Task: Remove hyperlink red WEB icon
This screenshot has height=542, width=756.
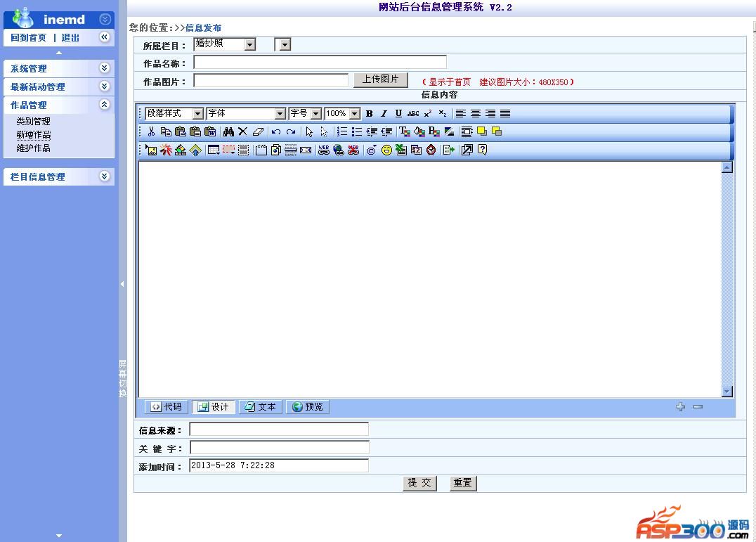Action: (353, 150)
